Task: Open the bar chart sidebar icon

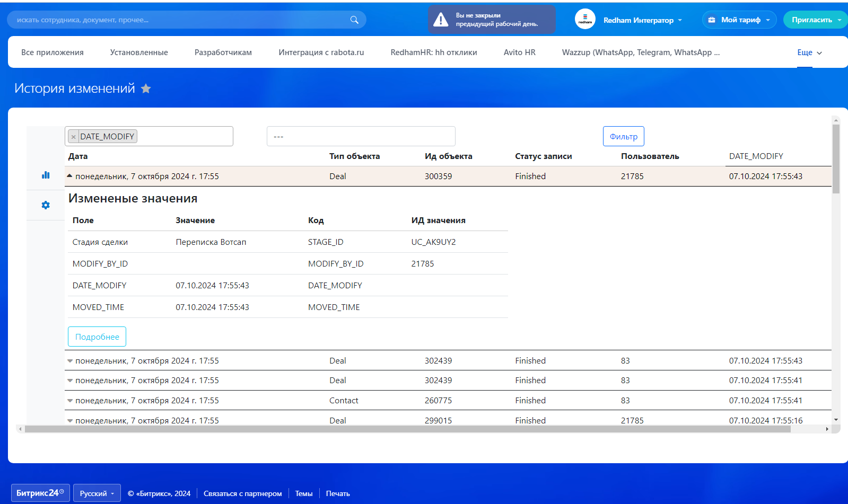Action: 46,175
